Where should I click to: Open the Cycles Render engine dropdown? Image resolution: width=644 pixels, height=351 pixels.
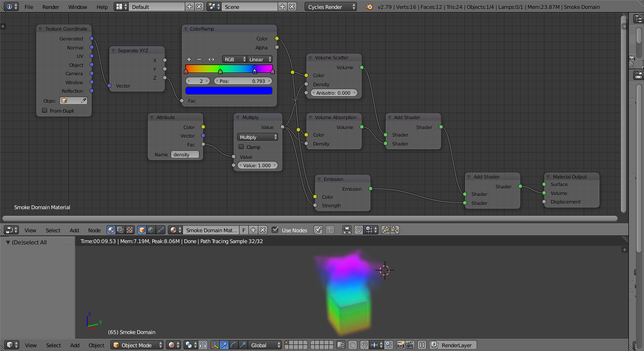click(x=331, y=7)
